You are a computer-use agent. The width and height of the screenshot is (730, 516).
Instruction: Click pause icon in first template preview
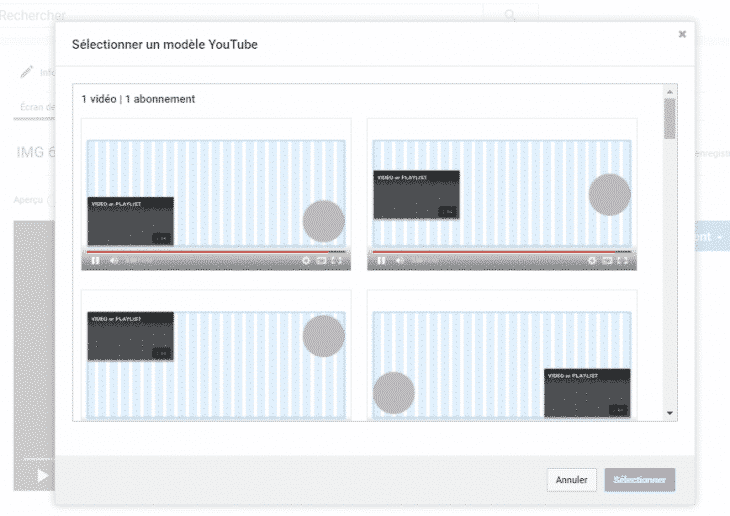tap(96, 260)
